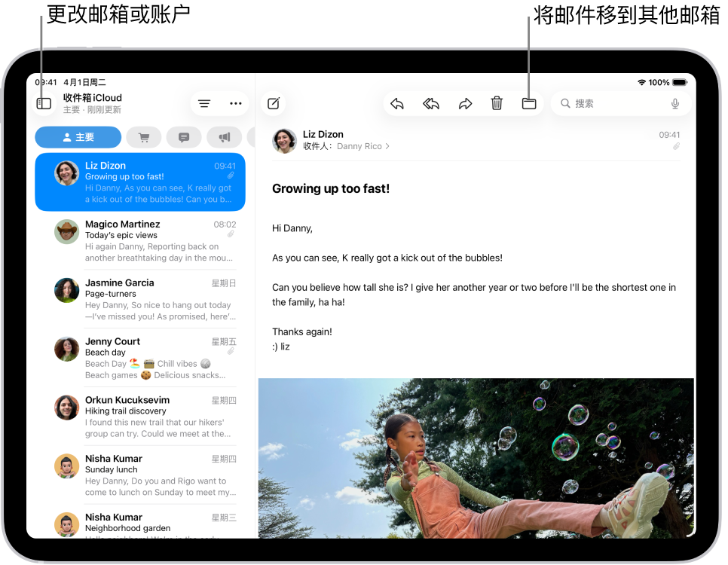Open Liz Dizon email in list
Viewport: 728px width, 565px height.
click(x=140, y=182)
